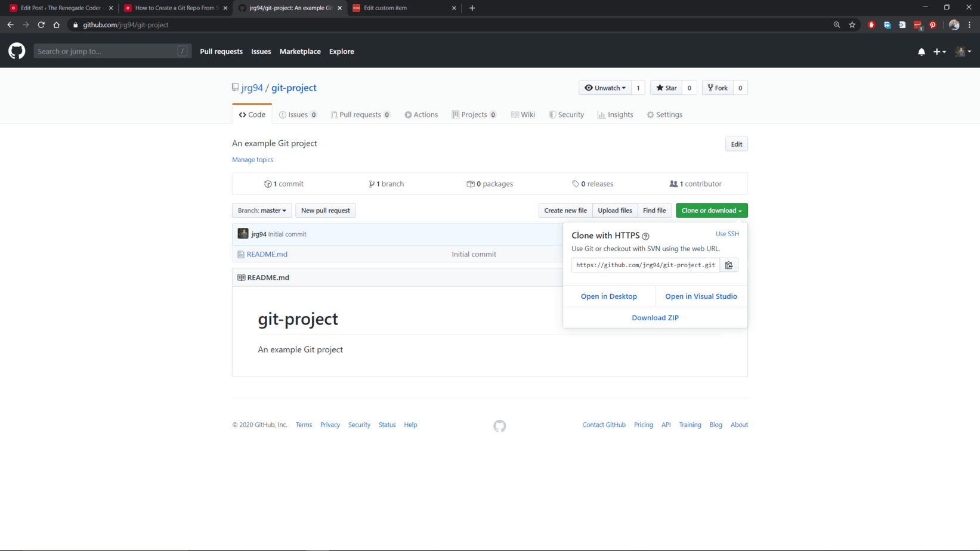This screenshot has height=551, width=980.
Task: Click the GitHub octocat logo in the header
Action: click(x=16, y=51)
